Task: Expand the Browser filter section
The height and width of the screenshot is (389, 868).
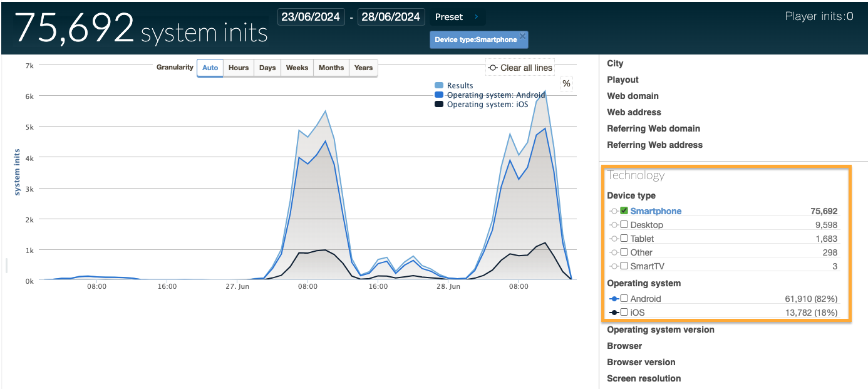Action: [624, 346]
